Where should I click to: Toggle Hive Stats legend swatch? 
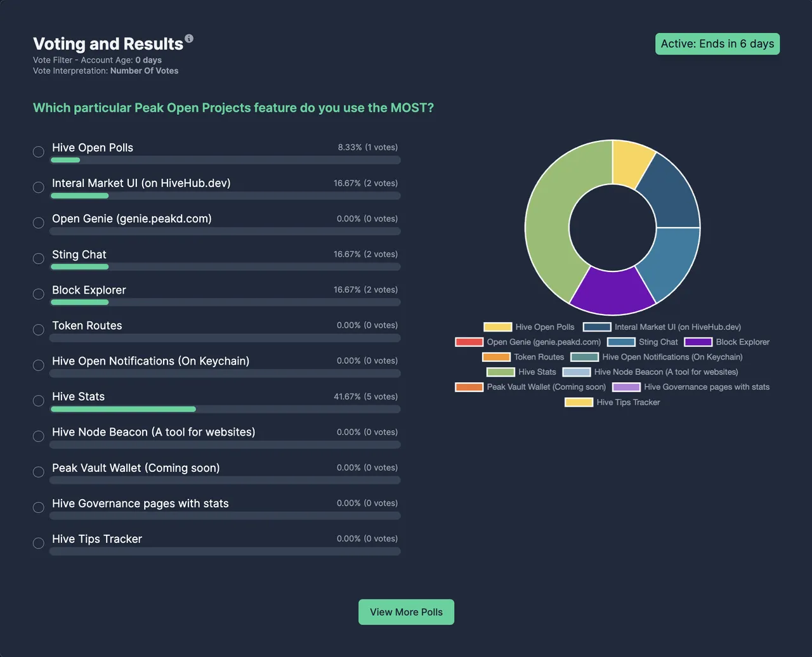pos(501,372)
